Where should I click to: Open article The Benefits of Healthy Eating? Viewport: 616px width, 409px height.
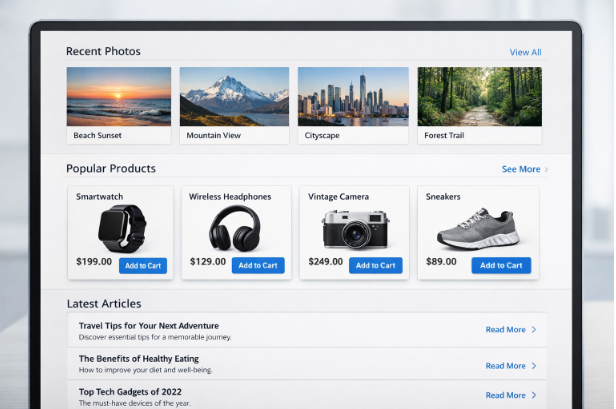[139, 359]
